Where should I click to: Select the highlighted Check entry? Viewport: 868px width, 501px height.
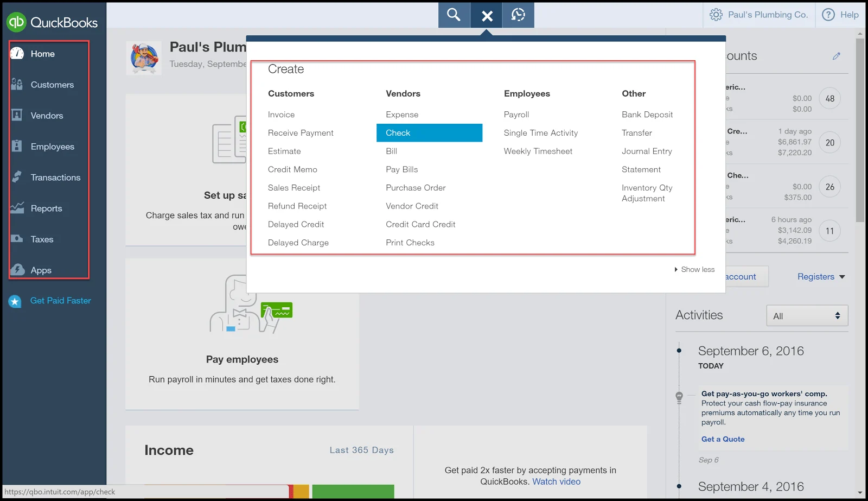coord(429,133)
